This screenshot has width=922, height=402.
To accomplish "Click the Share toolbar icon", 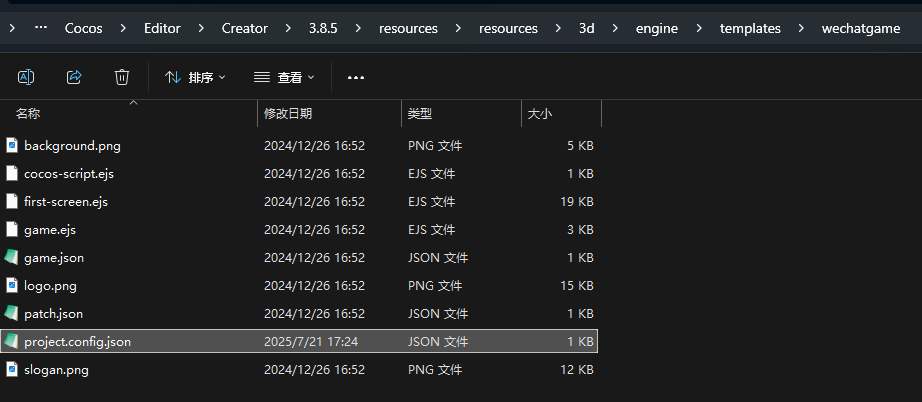I will (x=74, y=77).
